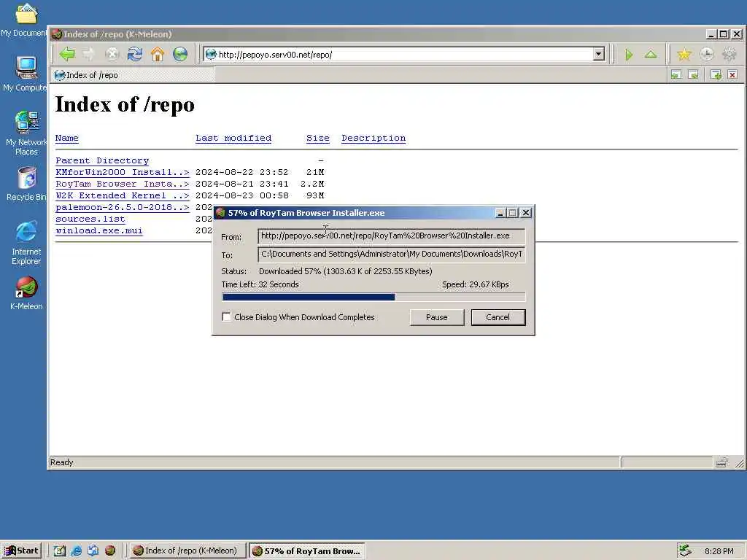Go to the Home page icon
The image size is (747, 560).
click(x=158, y=54)
